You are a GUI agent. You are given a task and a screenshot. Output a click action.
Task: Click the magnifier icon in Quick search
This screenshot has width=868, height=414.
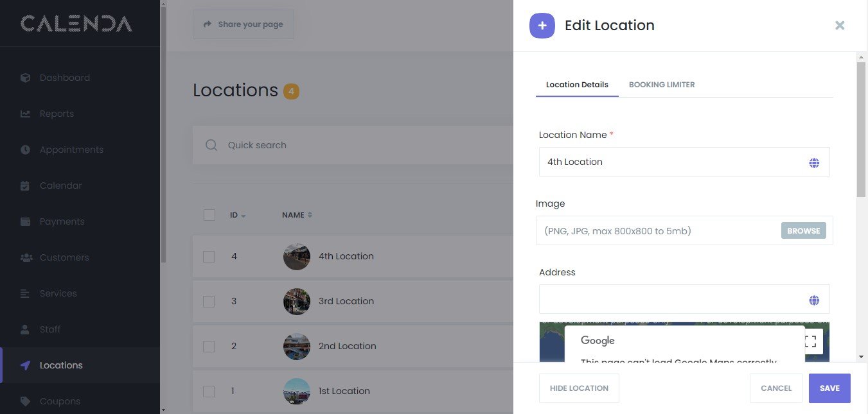pos(211,145)
